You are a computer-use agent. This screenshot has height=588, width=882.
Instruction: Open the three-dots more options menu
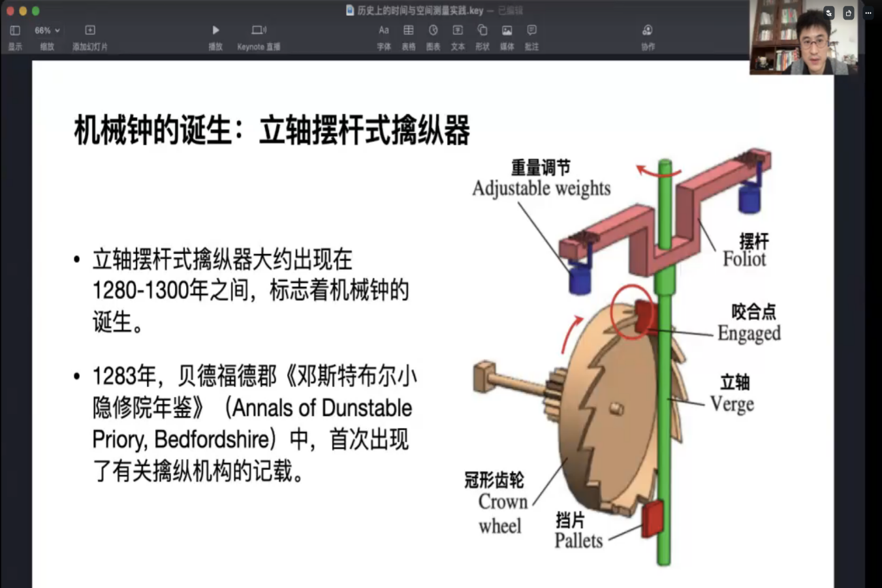pyautogui.click(x=869, y=12)
